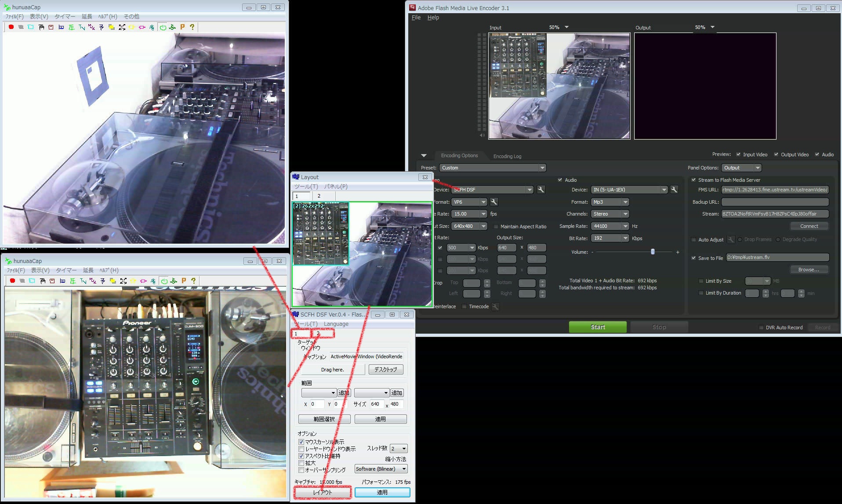The image size is (842, 504).
Task: Uncheck Stream to Flash Media Server
Action: click(693, 180)
